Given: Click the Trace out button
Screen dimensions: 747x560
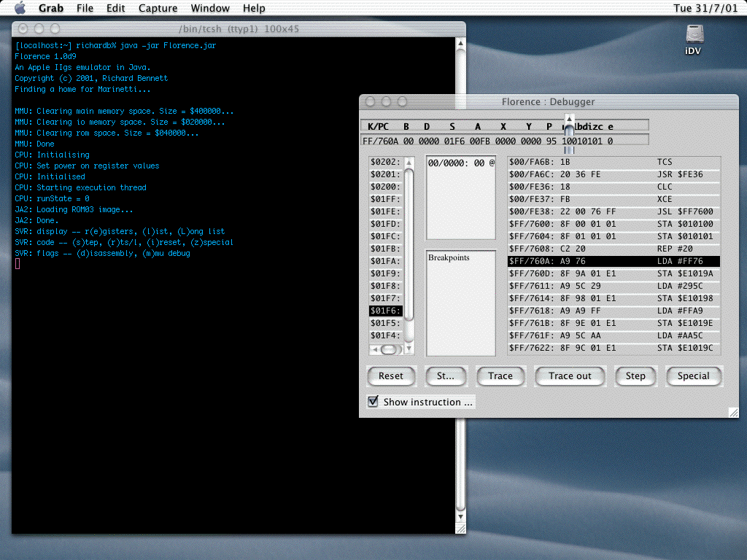Looking at the screenshot, I should [570, 376].
